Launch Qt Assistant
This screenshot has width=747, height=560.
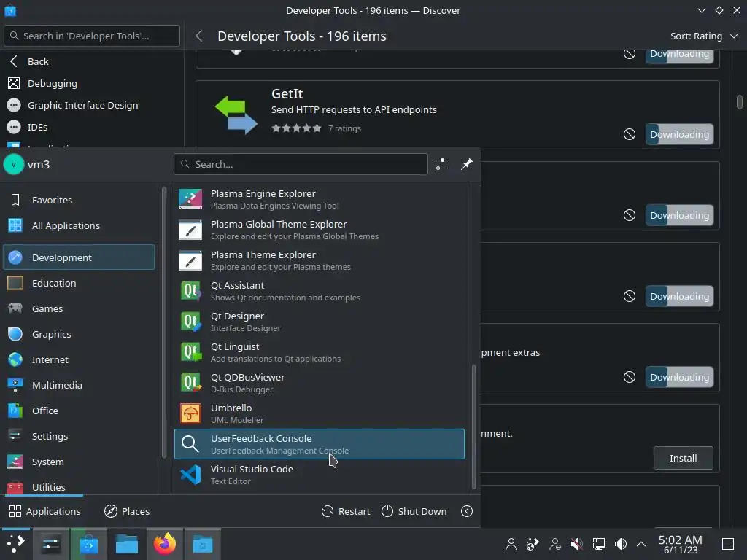[x=320, y=291]
